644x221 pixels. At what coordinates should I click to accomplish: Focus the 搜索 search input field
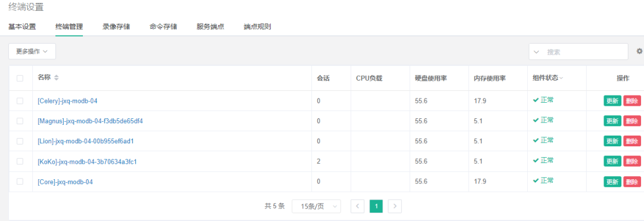[586, 52]
